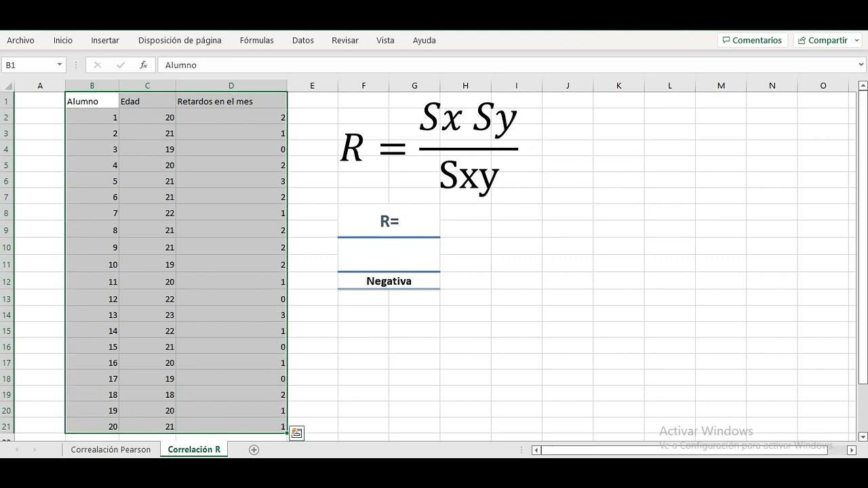Select column M header

point(721,85)
